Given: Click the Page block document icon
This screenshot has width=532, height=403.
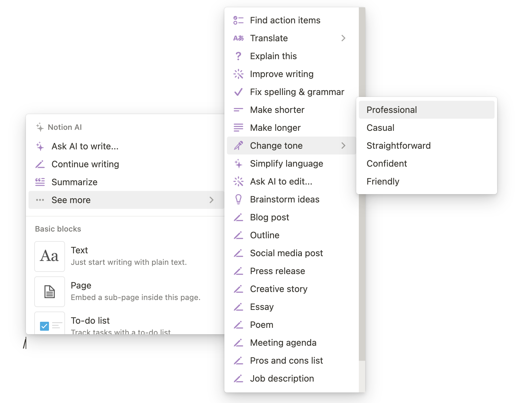Looking at the screenshot, I should [x=50, y=291].
